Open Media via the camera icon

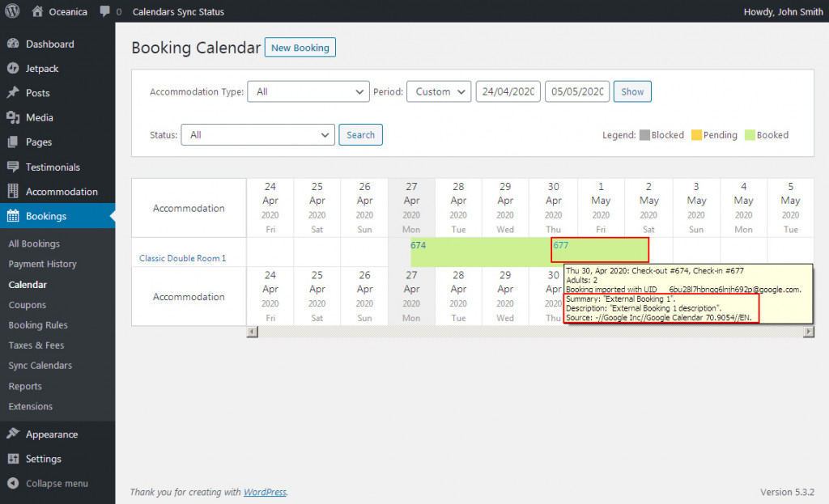(x=13, y=117)
